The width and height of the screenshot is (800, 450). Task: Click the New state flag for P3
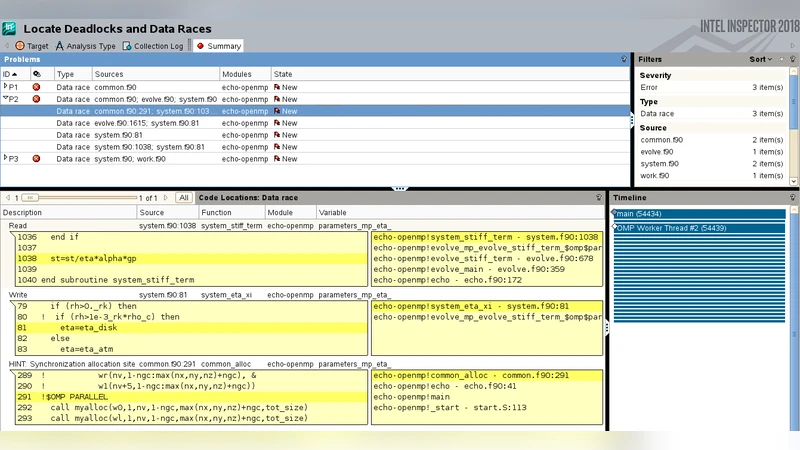(x=277, y=159)
